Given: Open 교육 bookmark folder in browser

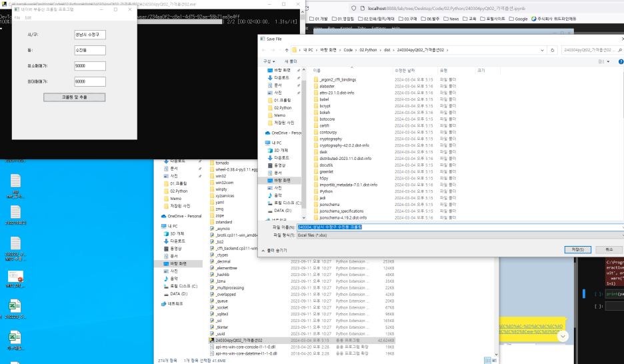Looking at the screenshot, I should click(x=469, y=19).
